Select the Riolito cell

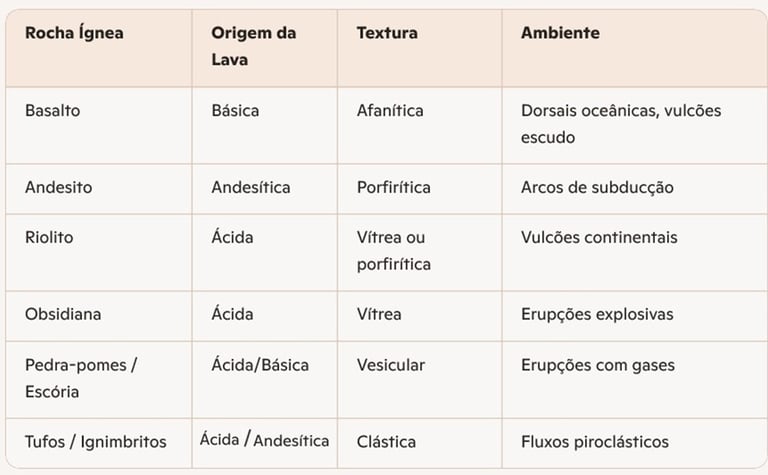(49, 238)
